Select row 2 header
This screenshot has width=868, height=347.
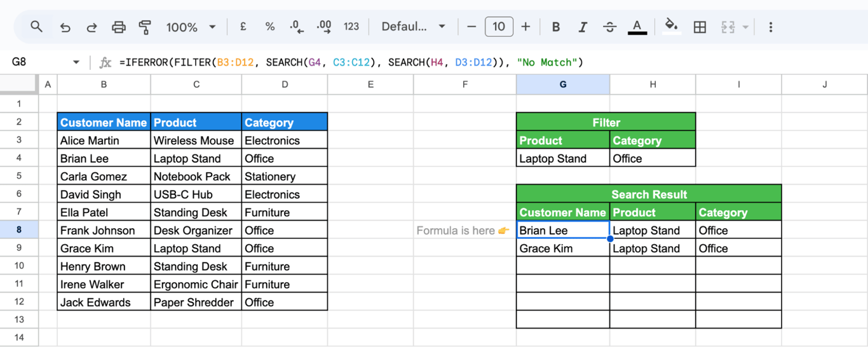(x=19, y=122)
